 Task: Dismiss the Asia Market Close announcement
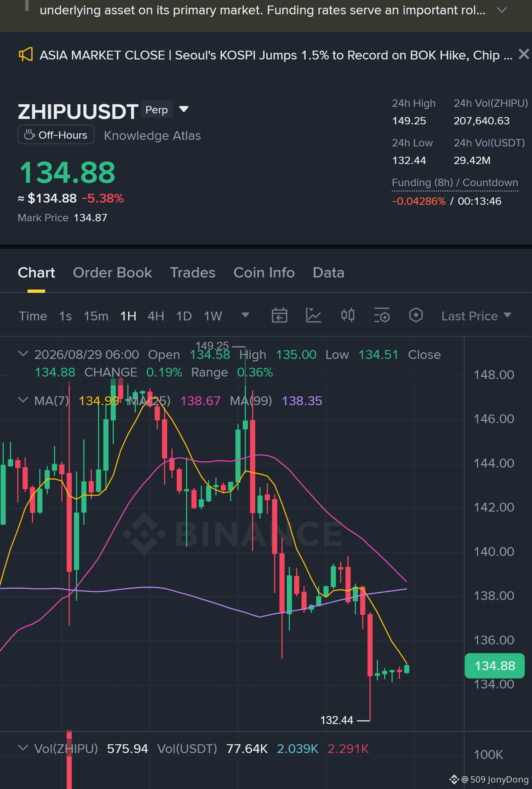[x=524, y=54]
